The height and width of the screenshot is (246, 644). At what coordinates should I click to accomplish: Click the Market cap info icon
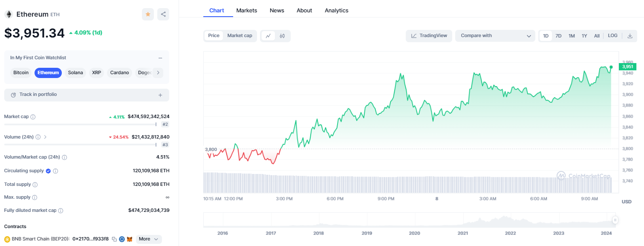tap(33, 116)
